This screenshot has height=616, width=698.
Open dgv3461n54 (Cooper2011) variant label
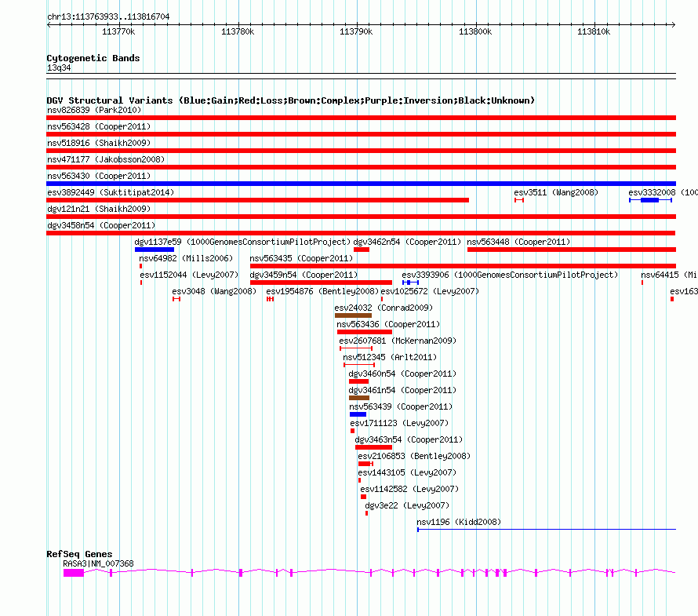click(x=402, y=390)
